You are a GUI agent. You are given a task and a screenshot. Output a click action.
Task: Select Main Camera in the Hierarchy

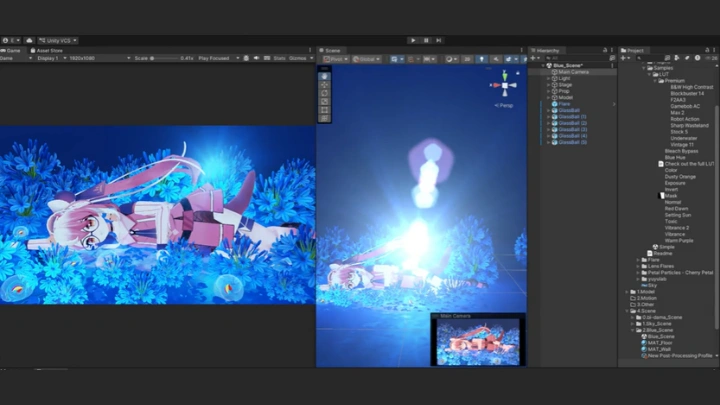(573, 72)
